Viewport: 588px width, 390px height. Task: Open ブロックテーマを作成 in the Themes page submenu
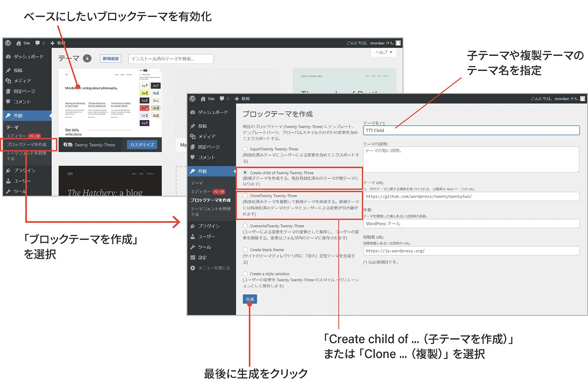(26, 145)
